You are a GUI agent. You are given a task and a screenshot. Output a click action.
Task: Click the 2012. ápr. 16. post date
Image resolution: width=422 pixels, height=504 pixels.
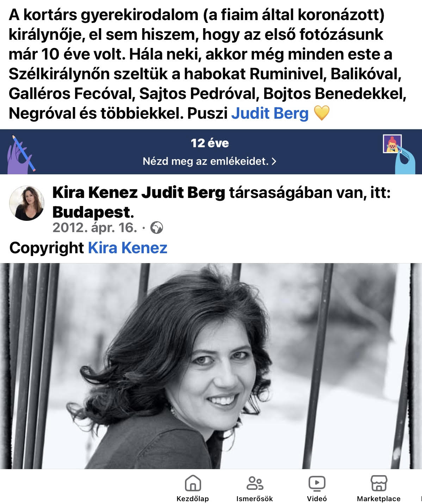pos(95,228)
